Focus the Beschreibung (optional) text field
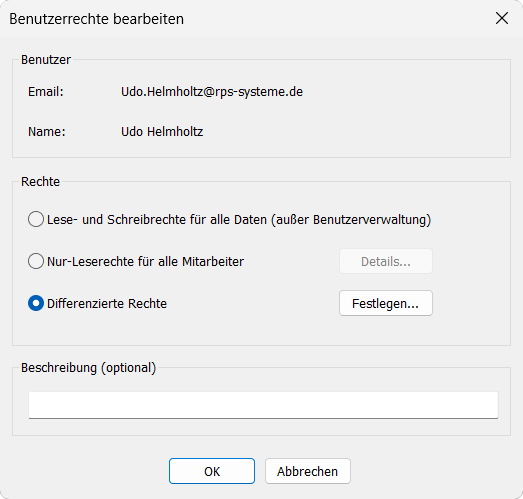 [263, 405]
